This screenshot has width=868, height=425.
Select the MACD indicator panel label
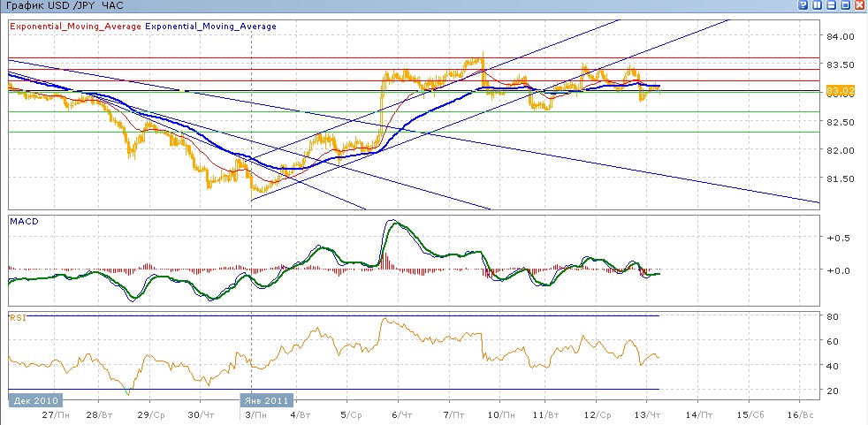point(22,219)
